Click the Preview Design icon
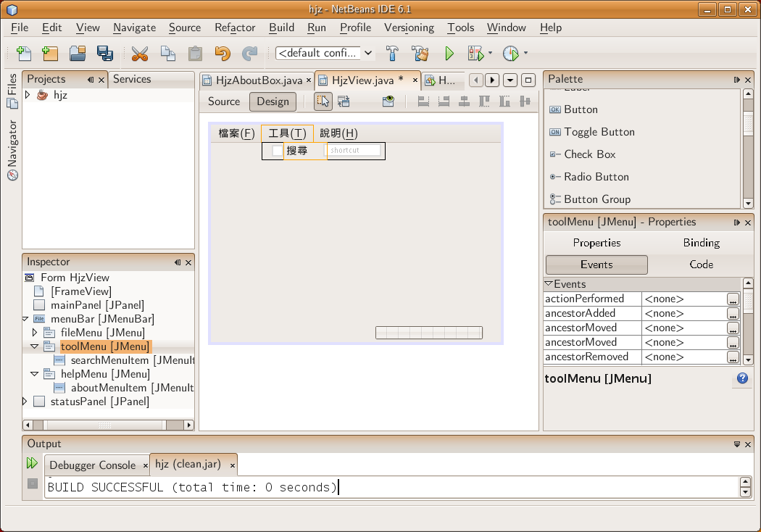The height and width of the screenshot is (532, 761). (388, 101)
